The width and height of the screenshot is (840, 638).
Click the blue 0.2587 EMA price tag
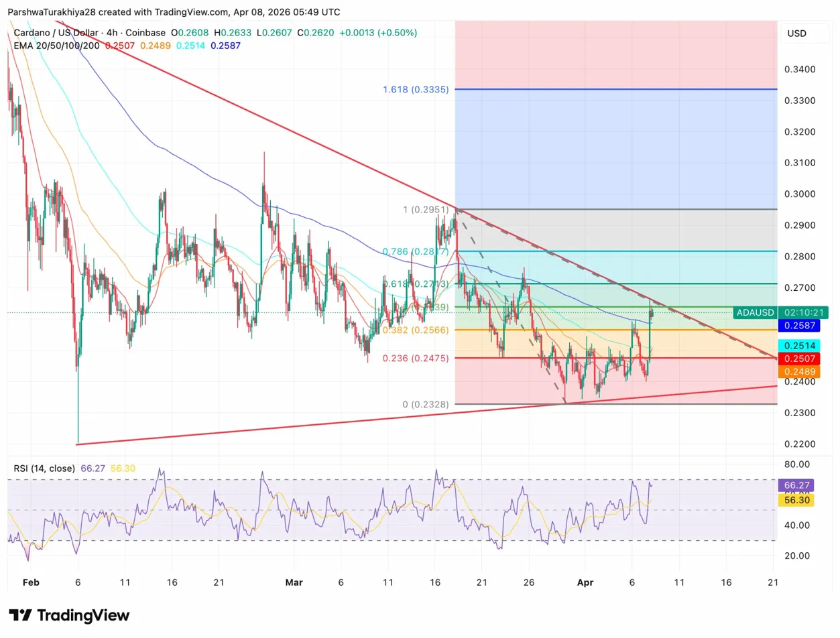point(798,326)
